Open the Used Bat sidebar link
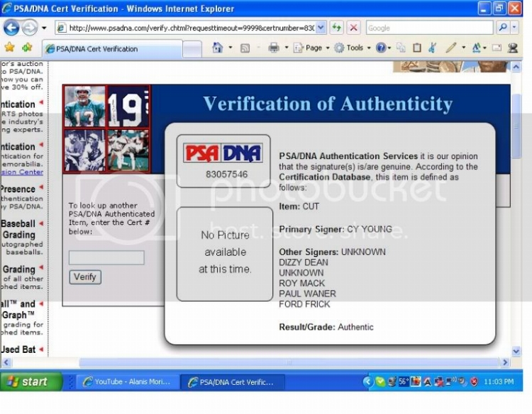This screenshot has height=414, width=532. point(18,349)
